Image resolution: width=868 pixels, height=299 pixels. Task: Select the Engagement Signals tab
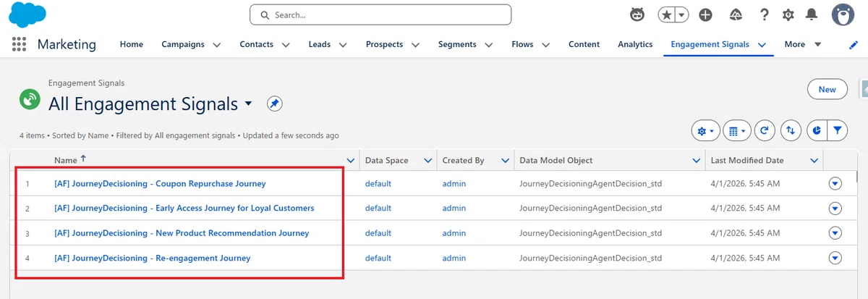710,44
